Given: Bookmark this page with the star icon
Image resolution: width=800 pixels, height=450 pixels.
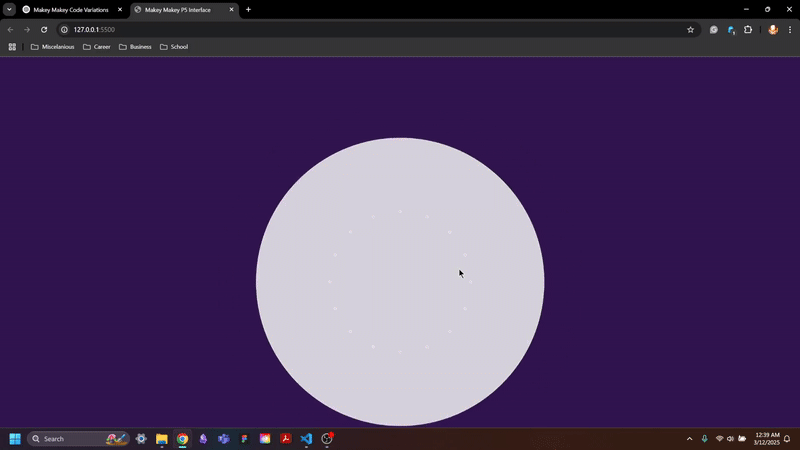Looking at the screenshot, I should [x=690, y=30].
